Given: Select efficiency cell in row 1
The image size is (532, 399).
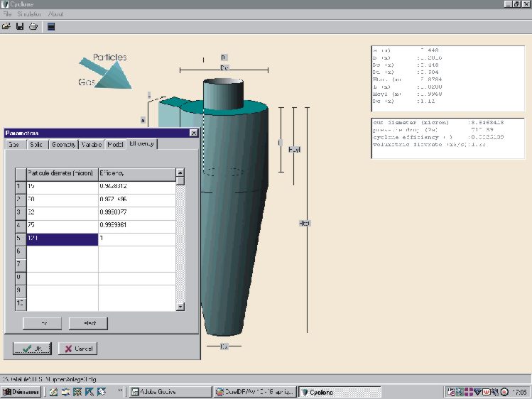Looking at the screenshot, I should point(135,187).
